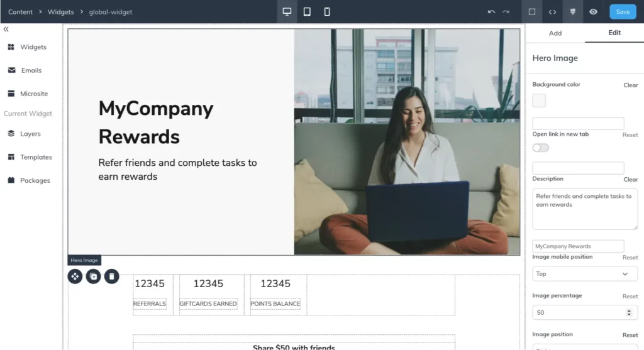Click the Save button
This screenshot has height=350, width=644.
point(623,12)
